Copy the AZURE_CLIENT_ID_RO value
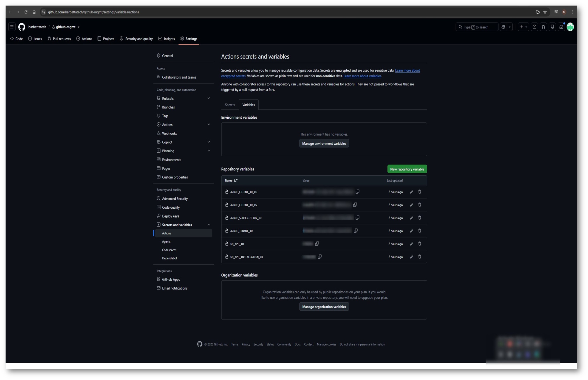 (357, 192)
